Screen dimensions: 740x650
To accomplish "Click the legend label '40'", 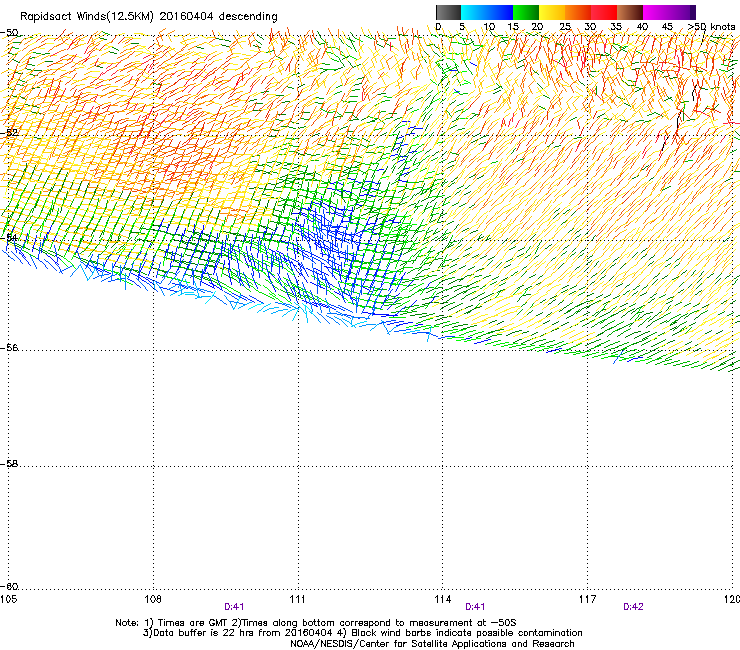I will point(642,27).
